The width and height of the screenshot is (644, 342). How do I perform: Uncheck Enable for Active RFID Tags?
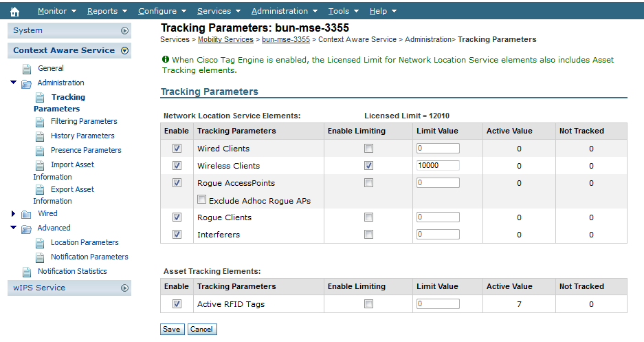(177, 303)
